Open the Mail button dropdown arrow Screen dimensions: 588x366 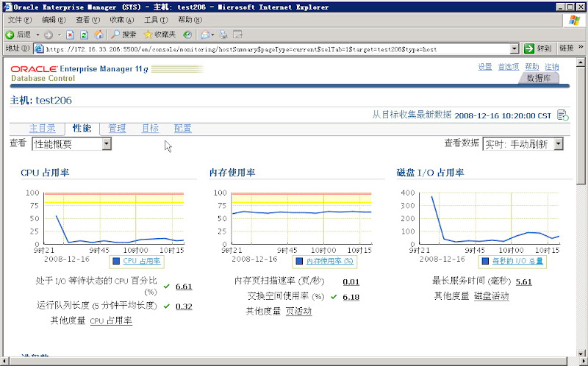212,35
